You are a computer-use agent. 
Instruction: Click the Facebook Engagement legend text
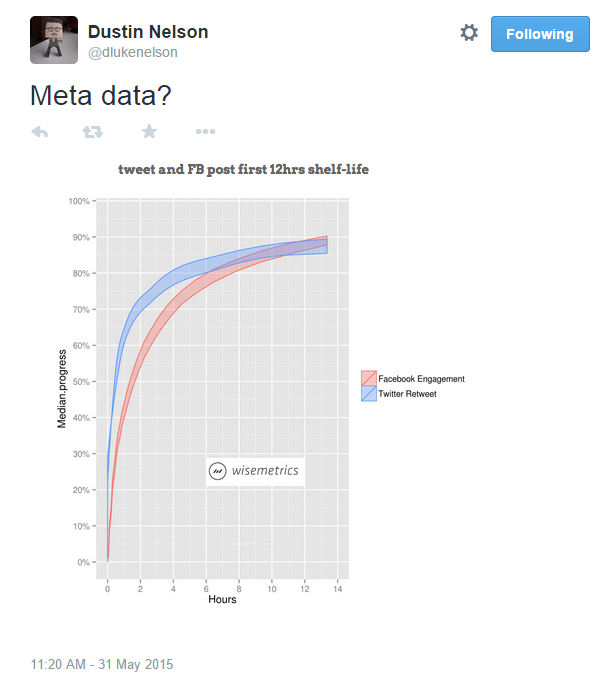(x=421, y=379)
